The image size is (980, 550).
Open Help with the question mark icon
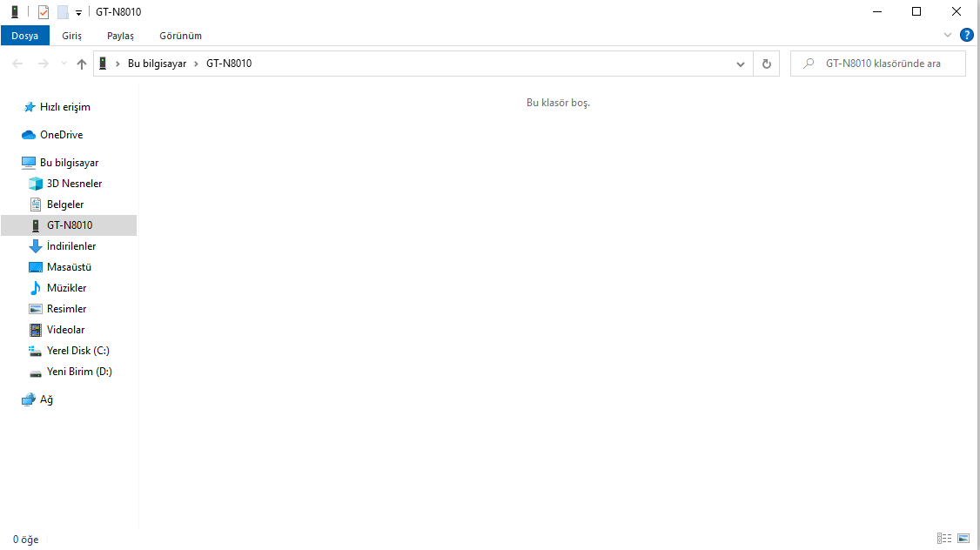coord(966,35)
